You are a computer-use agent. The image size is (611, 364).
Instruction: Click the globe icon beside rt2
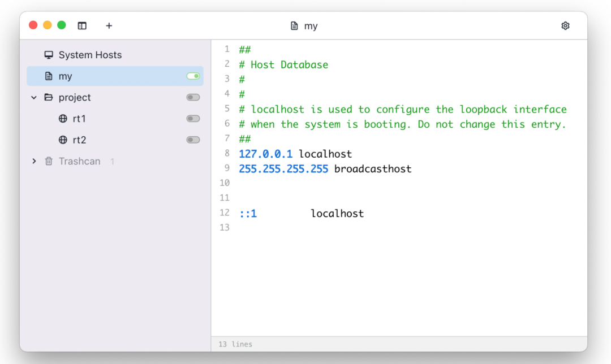click(x=63, y=140)
